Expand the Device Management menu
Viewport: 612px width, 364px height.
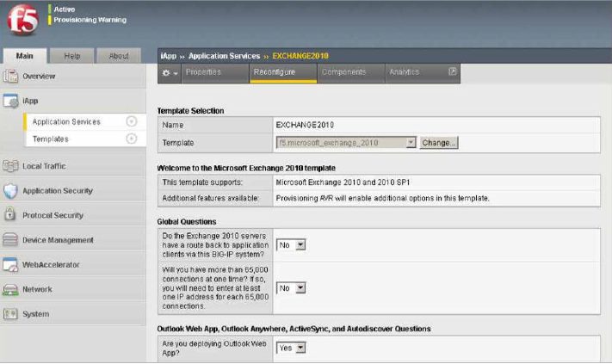click(x=58, y=240)
